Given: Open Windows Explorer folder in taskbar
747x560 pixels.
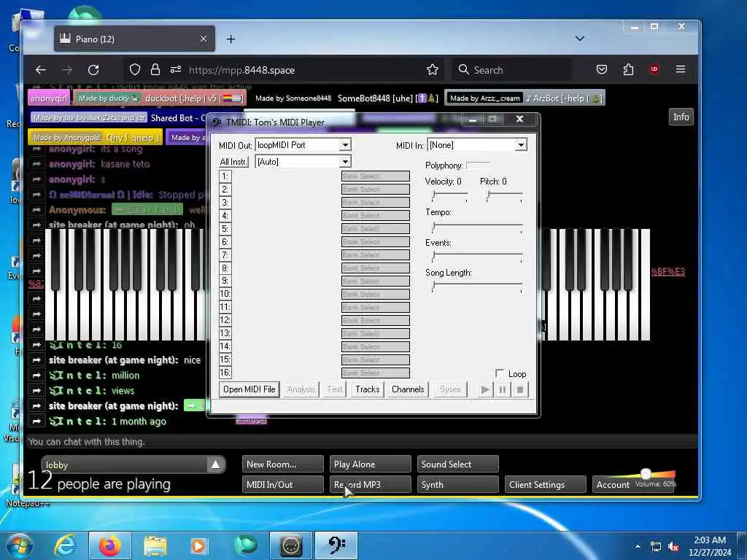Looking at the screenshot, I should 155,545.
